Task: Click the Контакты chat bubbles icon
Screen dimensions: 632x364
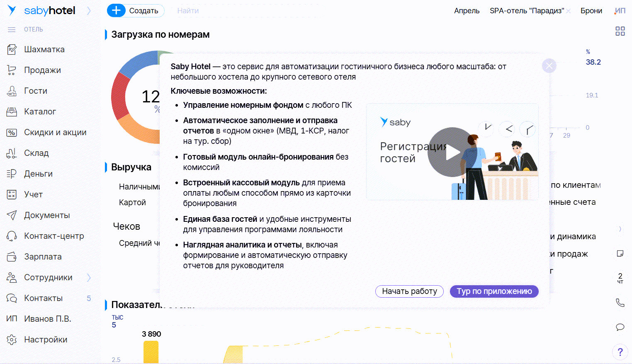Action: [12, 298]
